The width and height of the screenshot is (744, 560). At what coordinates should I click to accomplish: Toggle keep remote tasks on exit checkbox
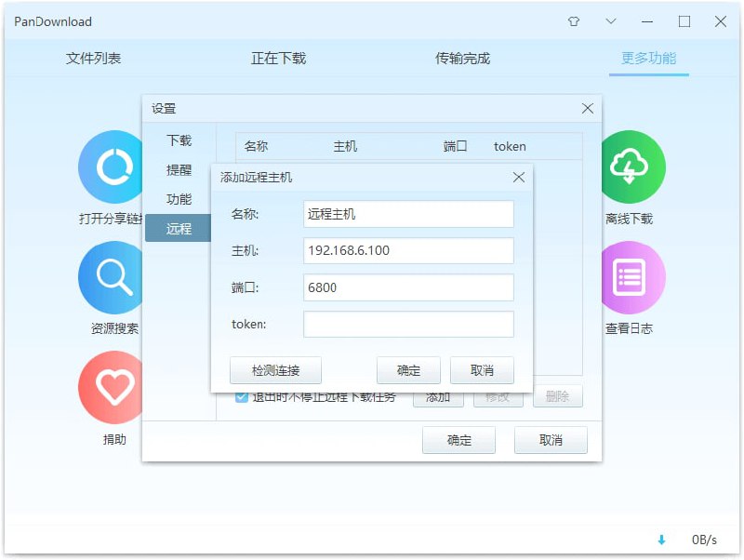pos(242,397)
